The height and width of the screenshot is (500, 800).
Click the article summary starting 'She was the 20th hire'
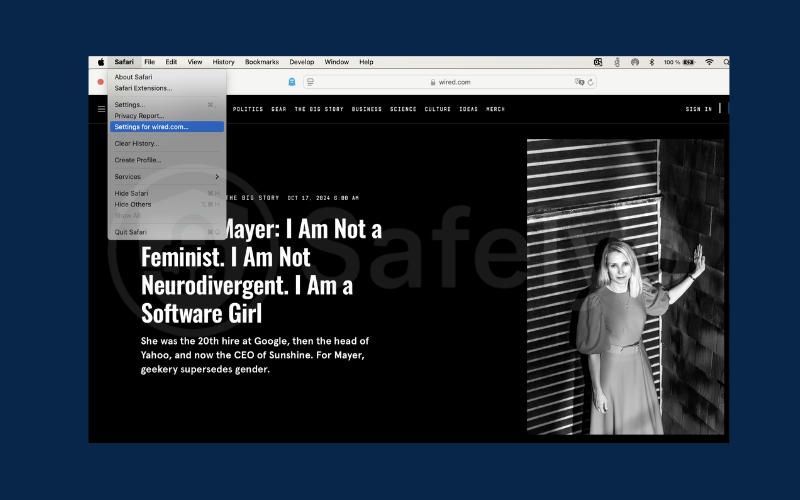click(x=255, y=355)
